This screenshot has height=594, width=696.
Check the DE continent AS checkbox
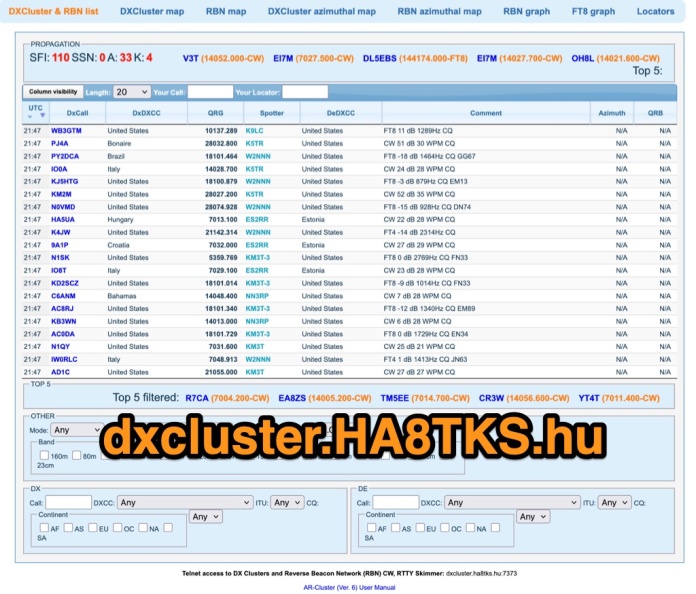point(395,527)
